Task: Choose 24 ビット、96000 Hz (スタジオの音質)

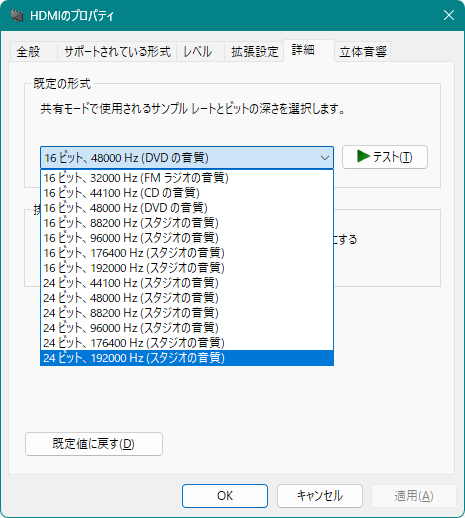Action: point(187,328)
